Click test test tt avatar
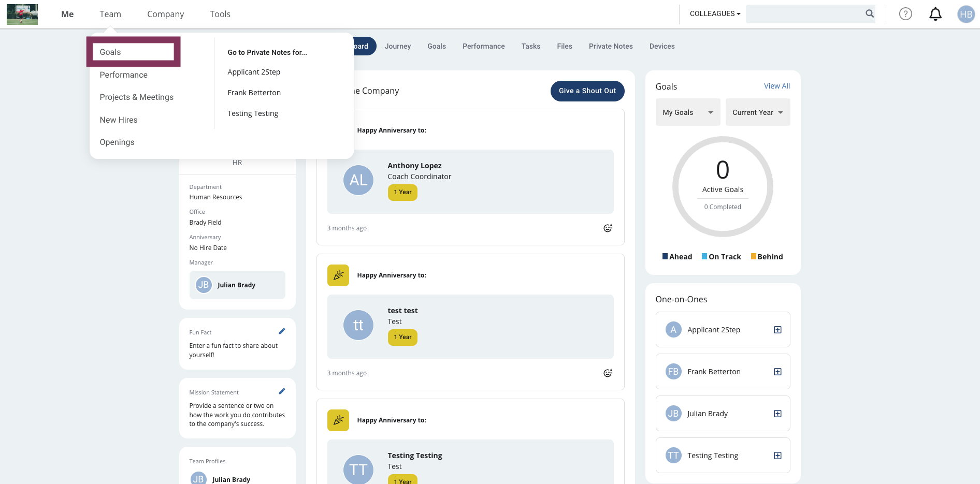The height and width of the screenshot is (484, 980). [x=358, y=325]
